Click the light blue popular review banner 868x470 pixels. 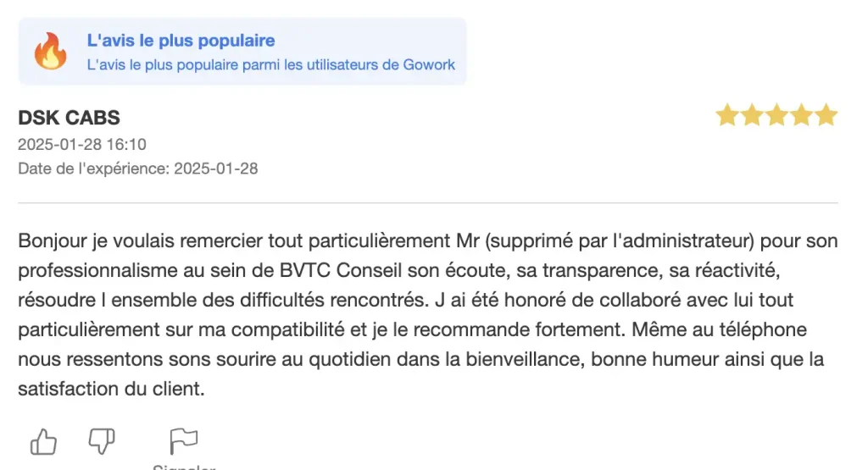point(242,51)
